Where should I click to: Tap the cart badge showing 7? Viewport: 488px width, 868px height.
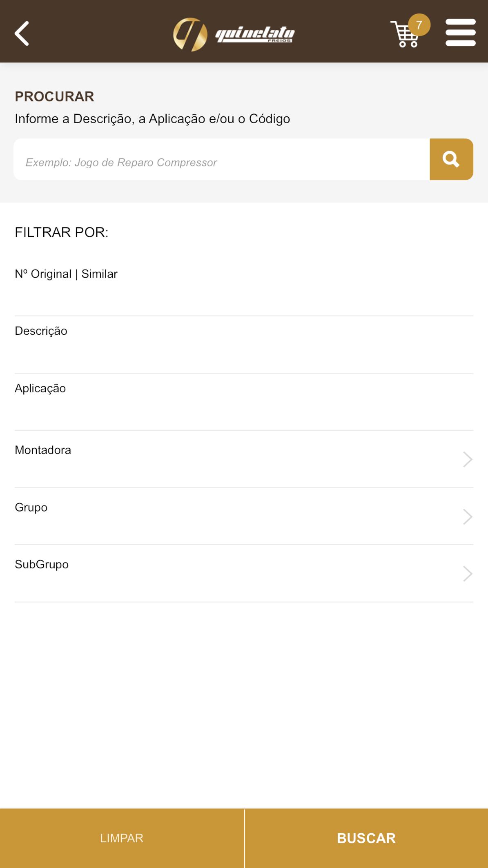(x=419, y=25)
